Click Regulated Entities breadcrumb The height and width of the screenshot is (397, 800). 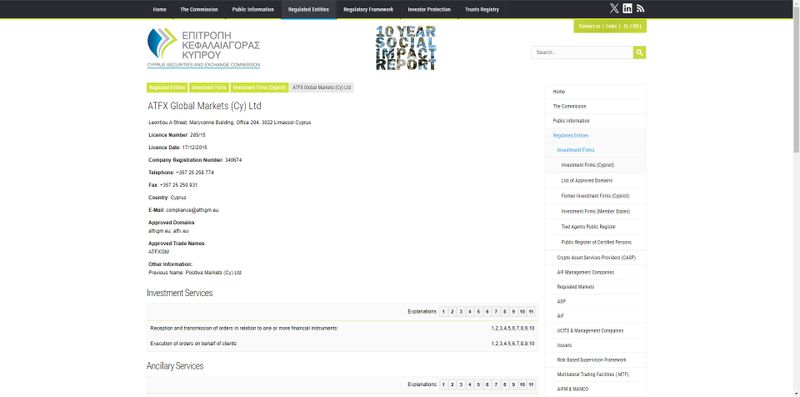[x=167, y=88]
